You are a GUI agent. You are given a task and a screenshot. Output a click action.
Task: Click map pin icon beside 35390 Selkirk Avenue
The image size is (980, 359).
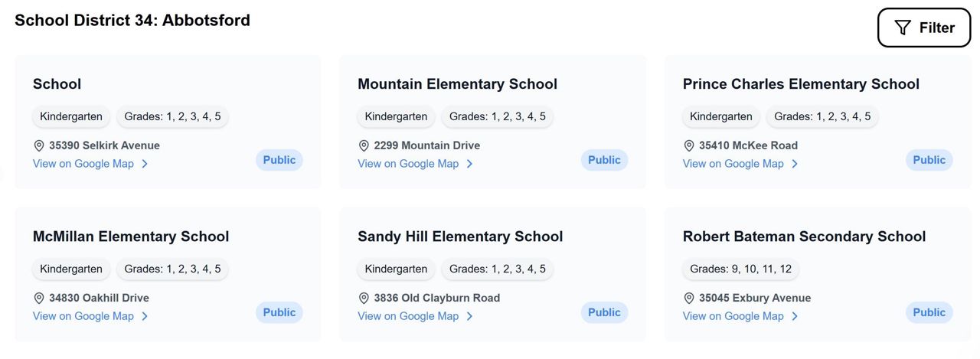click(x=39, y=145)
